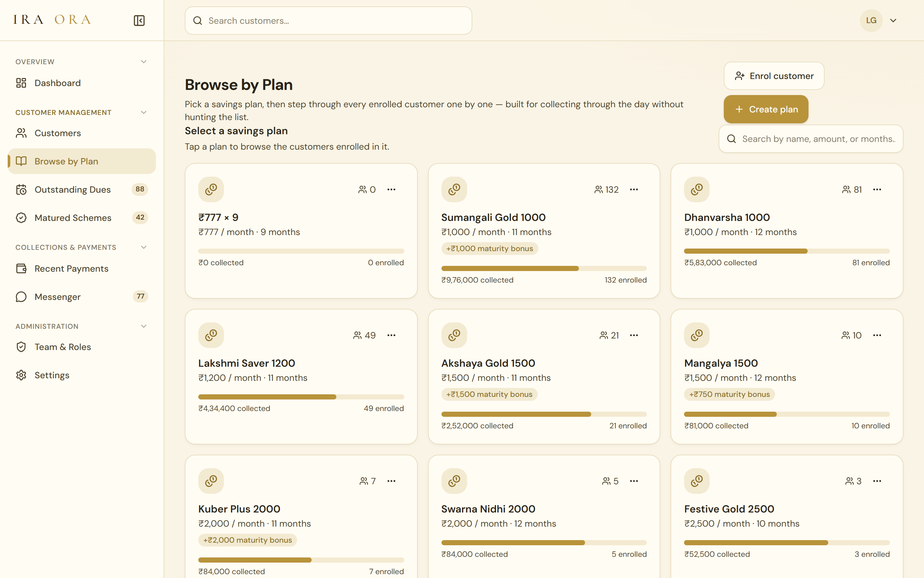
Task: Click '+₹1,500 maturity bonus' tag
Action: point(489,394)
